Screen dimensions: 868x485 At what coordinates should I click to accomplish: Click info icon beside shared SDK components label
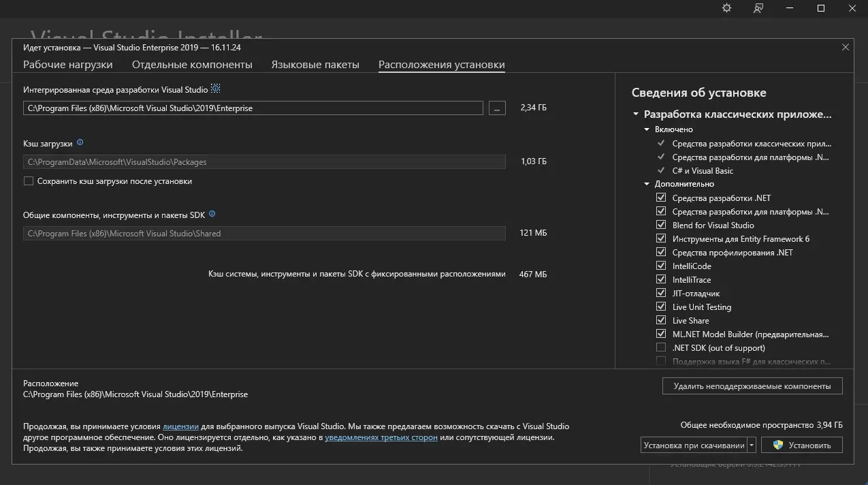pyautogui.click(x=212, y=214)
